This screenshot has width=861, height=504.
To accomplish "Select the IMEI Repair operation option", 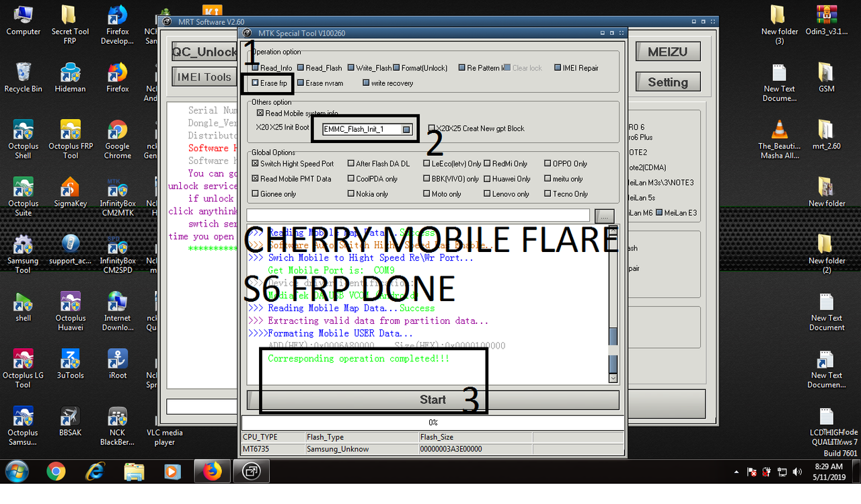I will coord(576,68).
